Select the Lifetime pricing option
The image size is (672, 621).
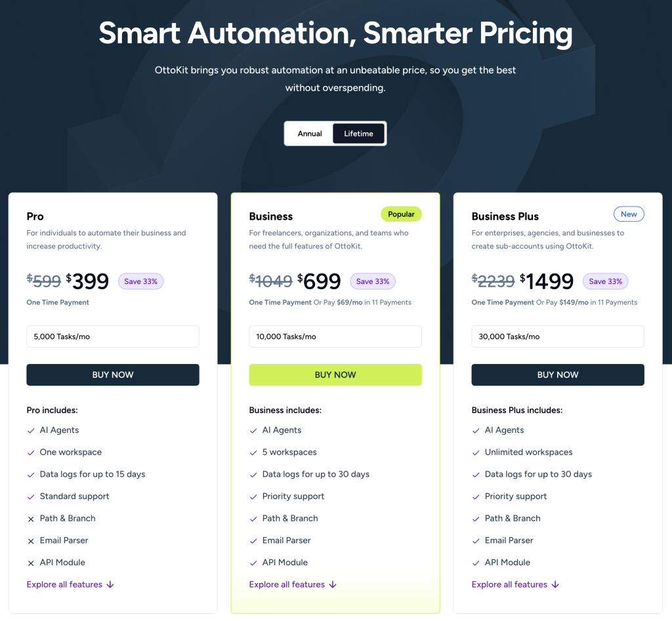[358, 134]
